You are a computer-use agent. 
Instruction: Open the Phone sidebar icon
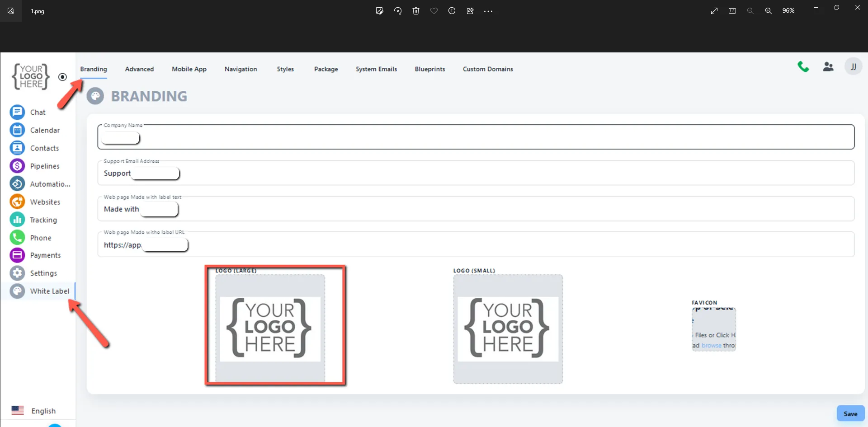tap(17, 238)
